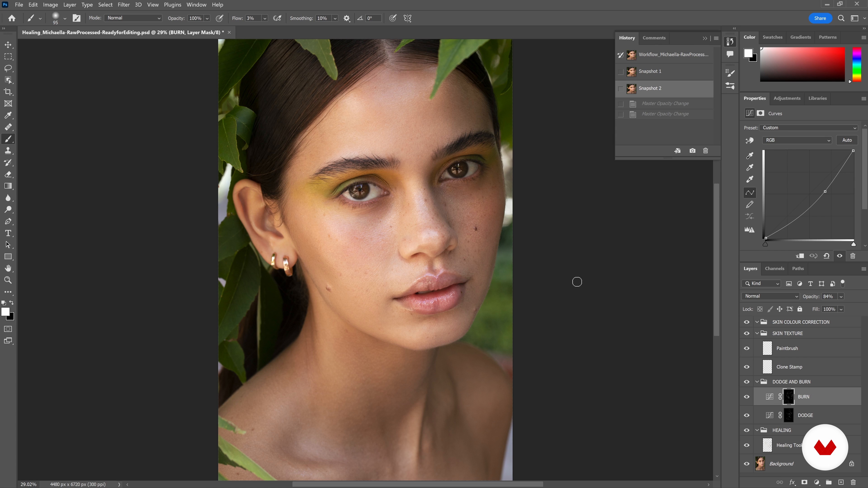Pick a color in the Color field

pos(802,64)
